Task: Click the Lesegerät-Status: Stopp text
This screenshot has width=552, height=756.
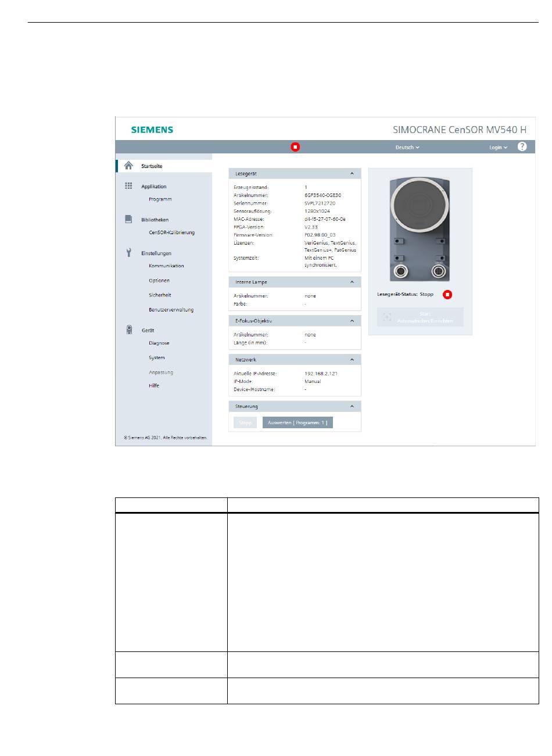Action: pyautogui.click(x=406, y=295)
